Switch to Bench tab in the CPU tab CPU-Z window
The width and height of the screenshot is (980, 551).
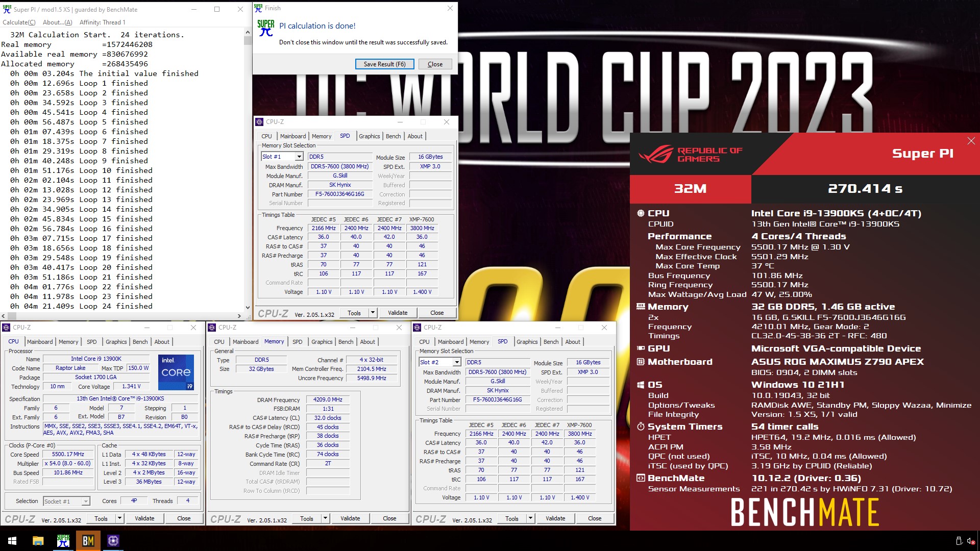pos(140,342)
